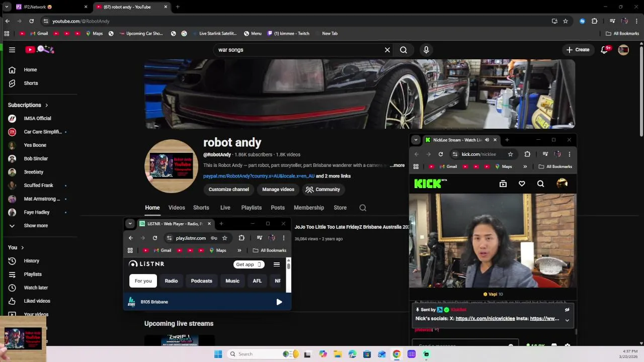Viewport: 644px width, 362px height.
Task: Bookmark kick.com page with star icon
Action: pyautogui.click(x=510, y=154)
